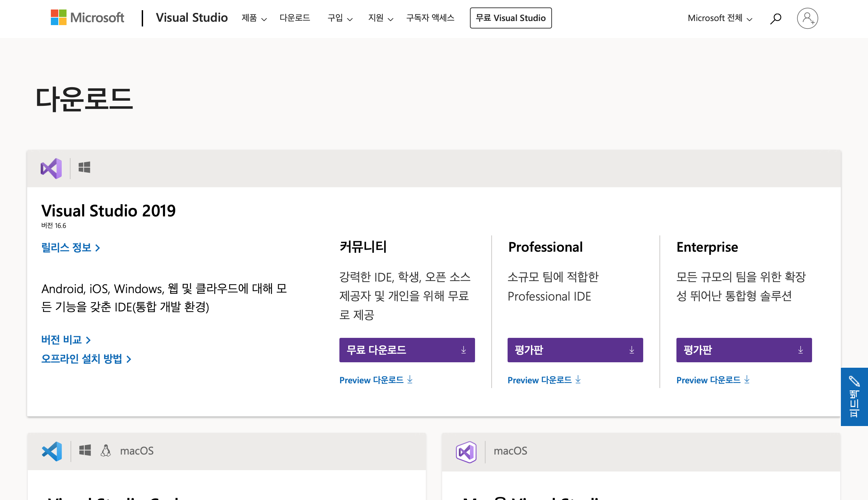Click Enterprise Preview 다운로드 link
868x500 pixels.
[x=712, y=380]
